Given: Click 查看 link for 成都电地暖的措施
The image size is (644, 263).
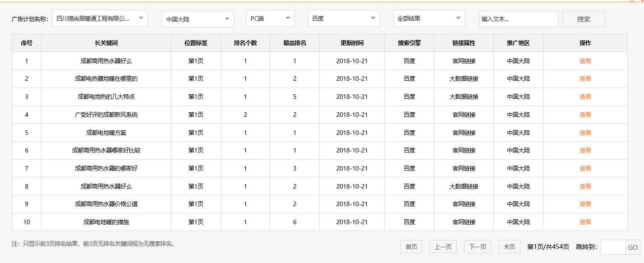Looking at the screenshot, I should (x=584, y=222).
